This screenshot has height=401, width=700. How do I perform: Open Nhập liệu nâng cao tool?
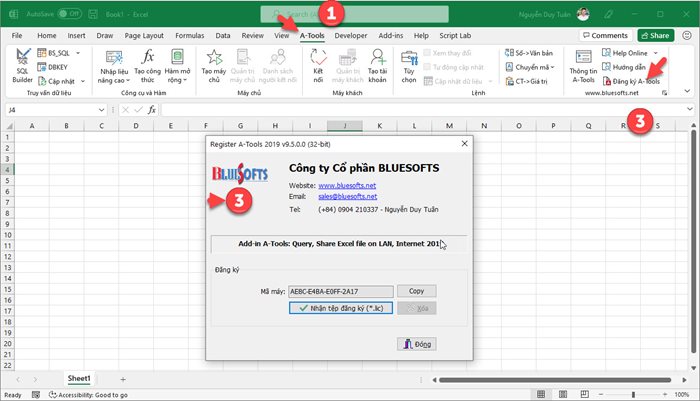[x=114, y=66]
